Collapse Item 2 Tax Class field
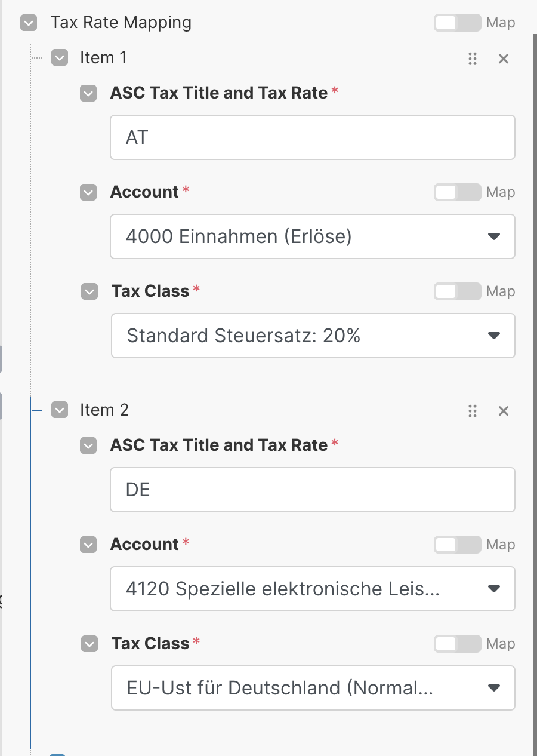This screenshot has height=756, width=537. tap(89, 644)
